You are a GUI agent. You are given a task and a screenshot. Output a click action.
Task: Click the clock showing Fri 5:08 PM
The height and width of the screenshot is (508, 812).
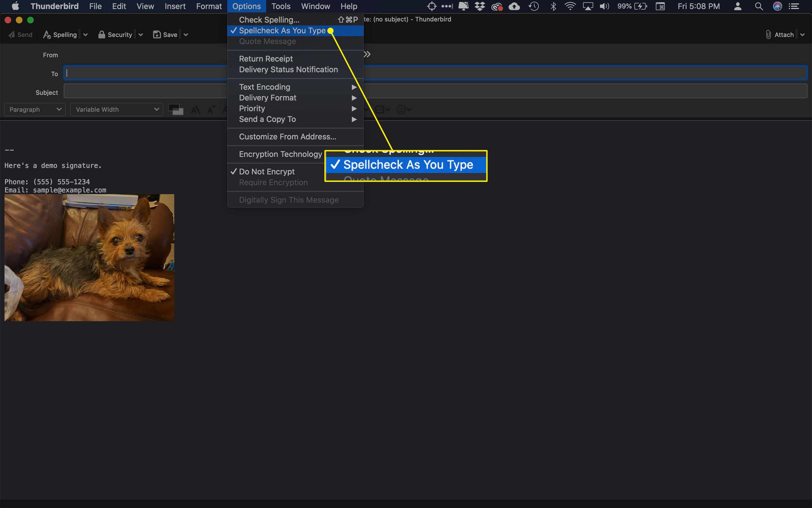pos(699,6)
